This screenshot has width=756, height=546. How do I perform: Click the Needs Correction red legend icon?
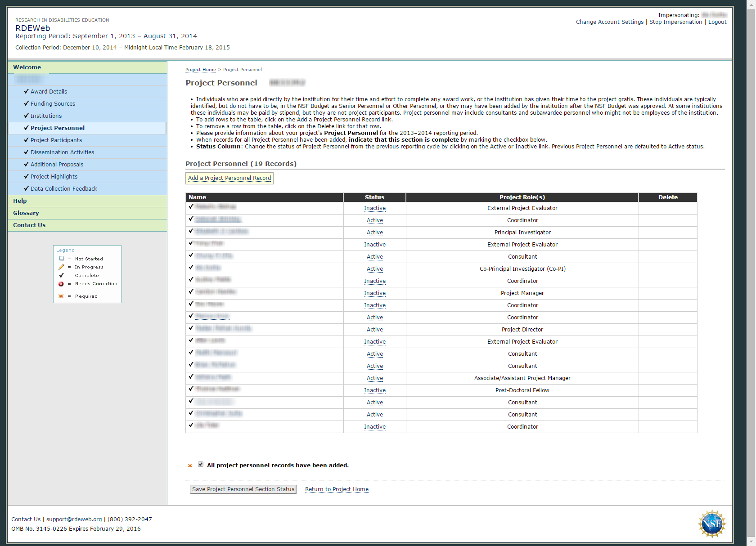point(61,284)
